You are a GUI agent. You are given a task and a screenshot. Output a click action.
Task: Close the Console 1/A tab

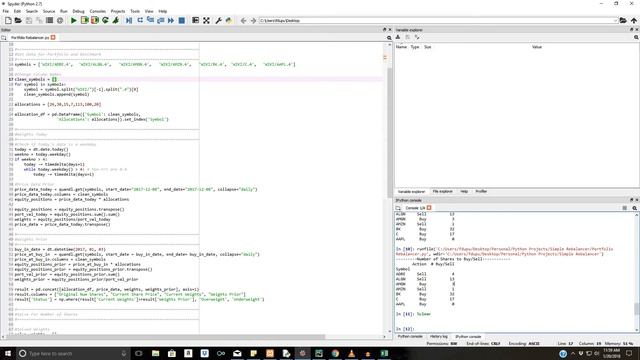[x=429, y=208]
